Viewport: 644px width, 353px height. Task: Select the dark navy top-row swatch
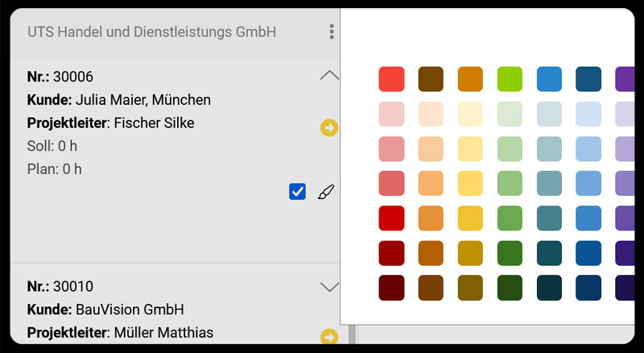tap(589, 79)
